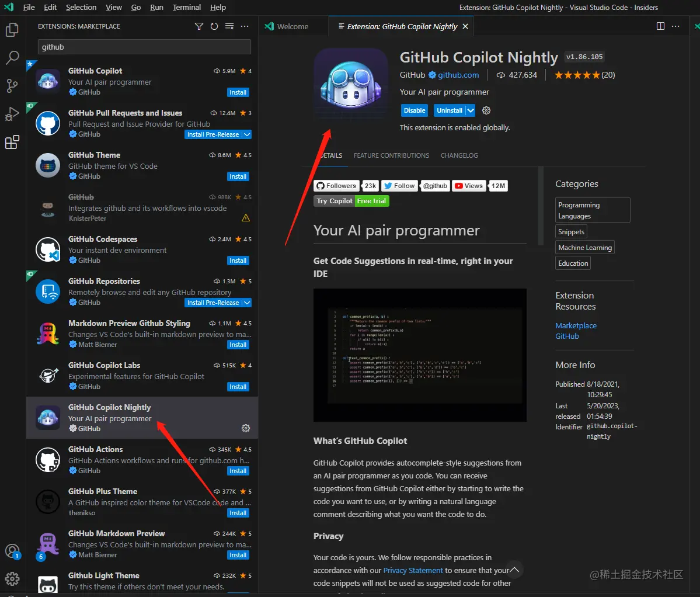Screen dimensions: 700x597
Task: Open the GitHub Codespaces extension entry
Action: (x=142, y=249)
